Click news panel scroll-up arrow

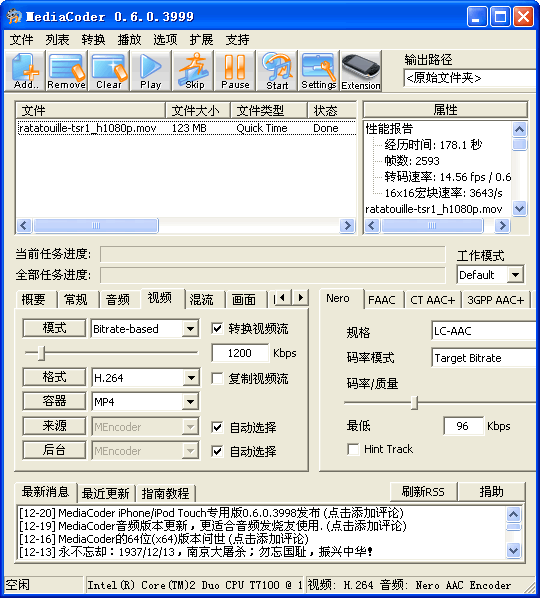pos(513,514)
